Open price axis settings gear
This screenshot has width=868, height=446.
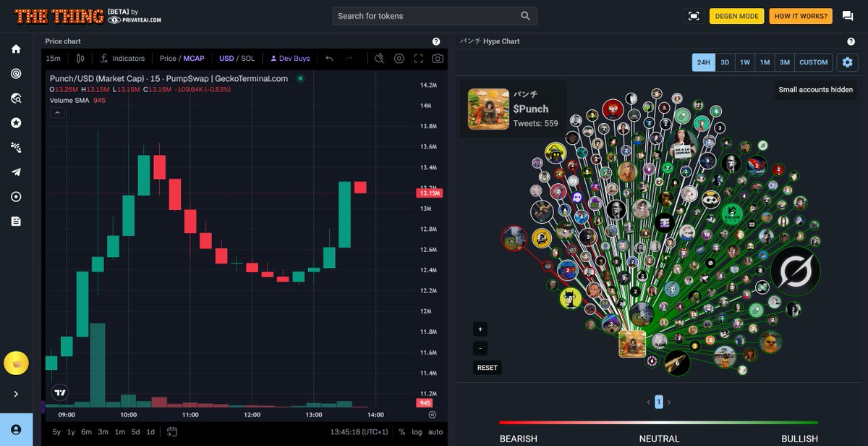pyautogui.click(x=432, y=415)
